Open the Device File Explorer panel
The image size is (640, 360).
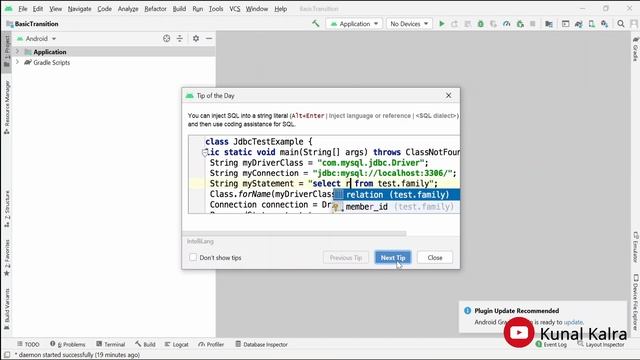636,301
